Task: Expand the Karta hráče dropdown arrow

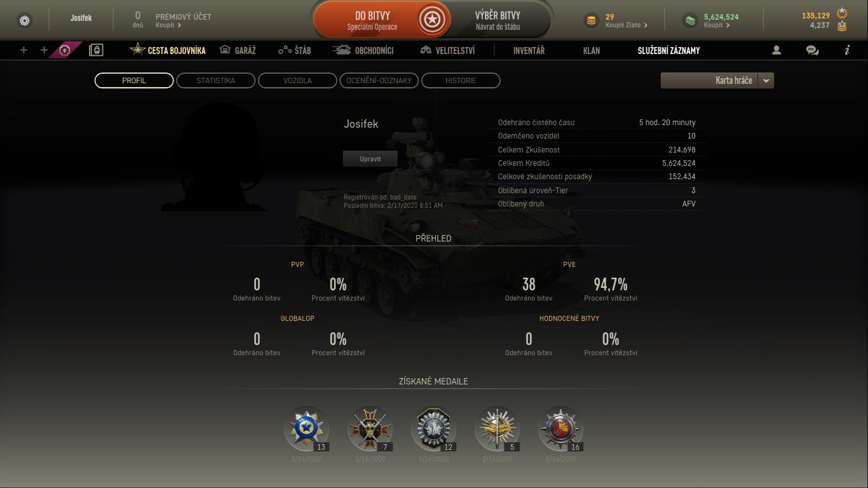Action: point(766,81)
